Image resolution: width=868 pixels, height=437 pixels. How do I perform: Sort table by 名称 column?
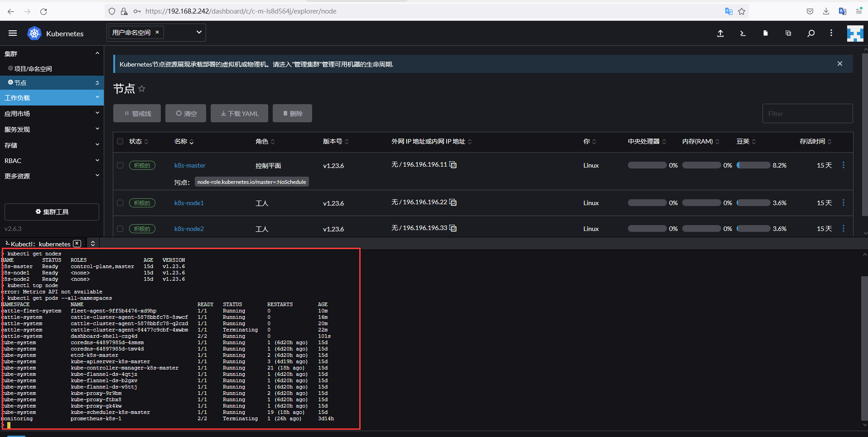coord(184,141)
